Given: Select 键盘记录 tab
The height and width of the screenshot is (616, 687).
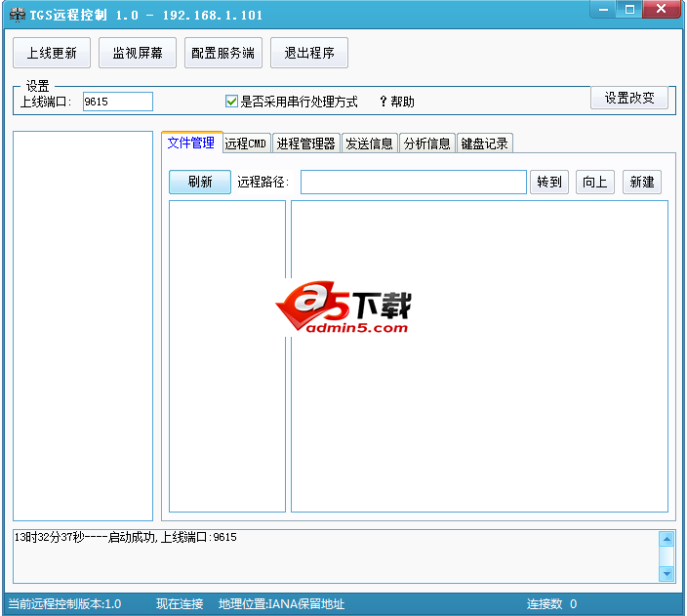Looking at the screenshot, I should click(485, 144).
